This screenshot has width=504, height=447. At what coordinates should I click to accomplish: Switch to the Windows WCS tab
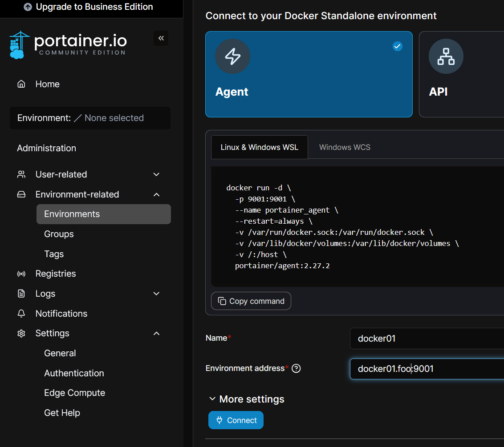(345, 147)
